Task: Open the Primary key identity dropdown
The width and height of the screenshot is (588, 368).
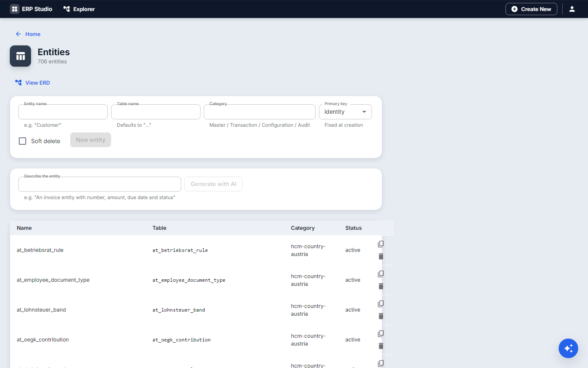Action: pyautogui.click(x=345, y=112)
